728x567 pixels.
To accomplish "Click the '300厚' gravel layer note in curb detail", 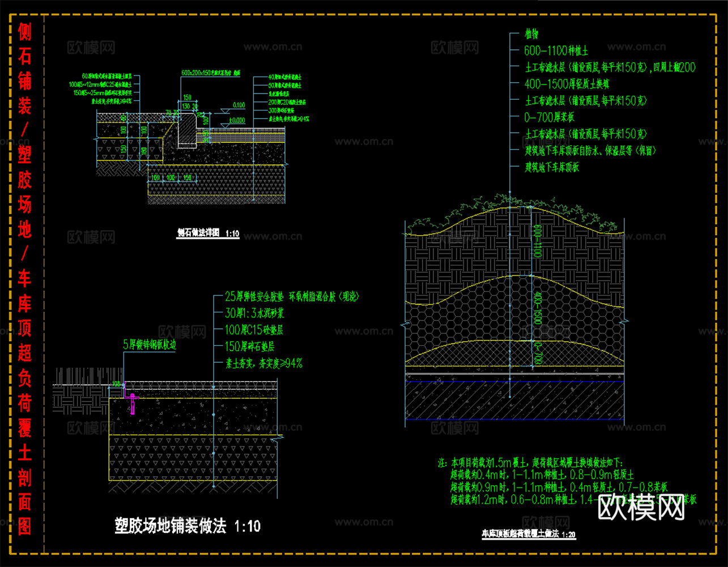I will [x=281, y=111].
